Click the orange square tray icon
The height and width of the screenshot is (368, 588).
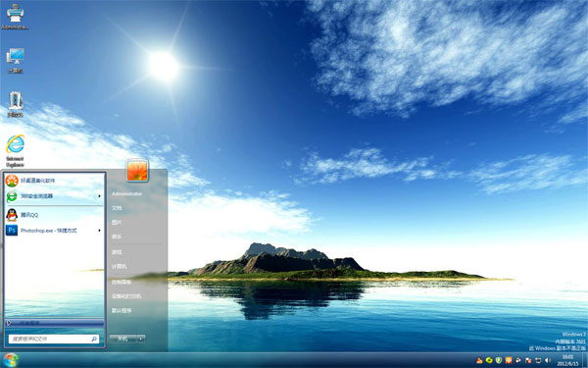point(509,360)
